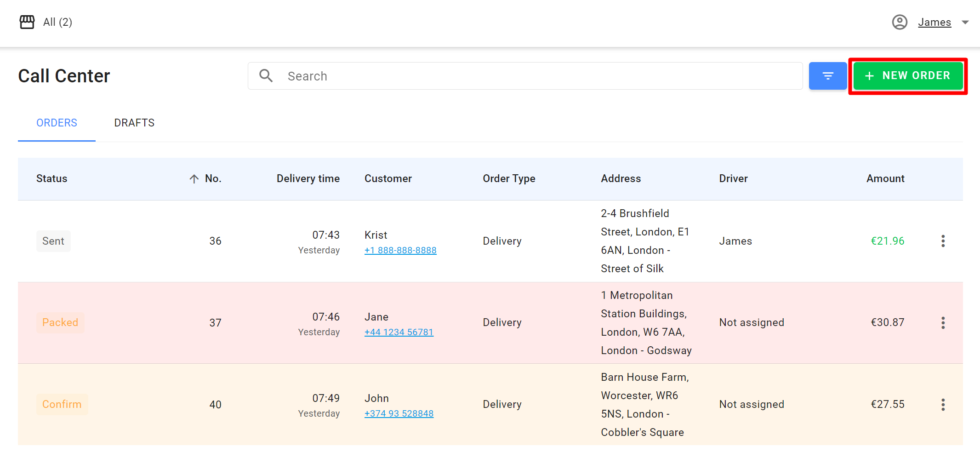Screen dimensions: 980x464
Task: Create a New Order
Action: (908, 76)
